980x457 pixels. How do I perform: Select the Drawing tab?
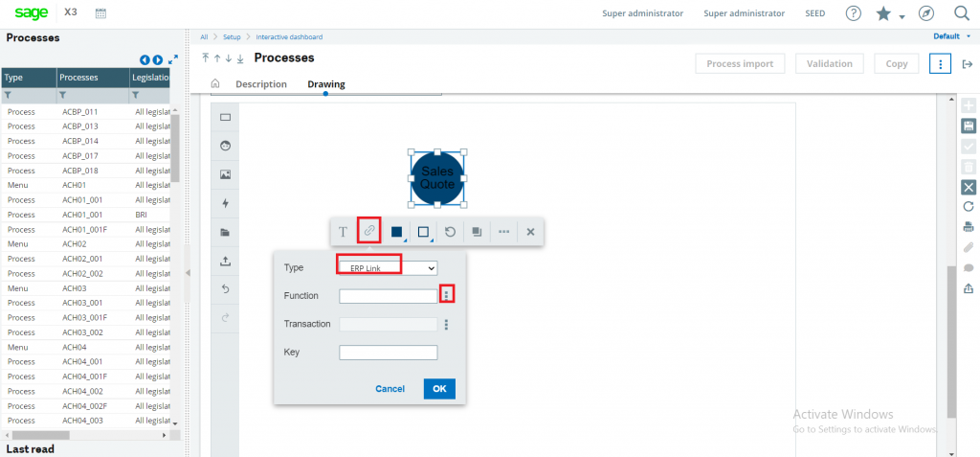click(x=325, y=84)
